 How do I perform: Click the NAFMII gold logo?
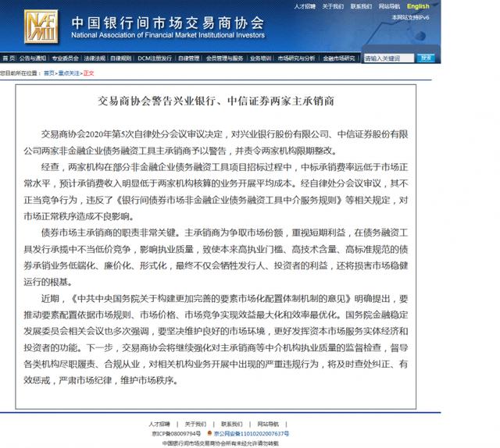(41, 27)
